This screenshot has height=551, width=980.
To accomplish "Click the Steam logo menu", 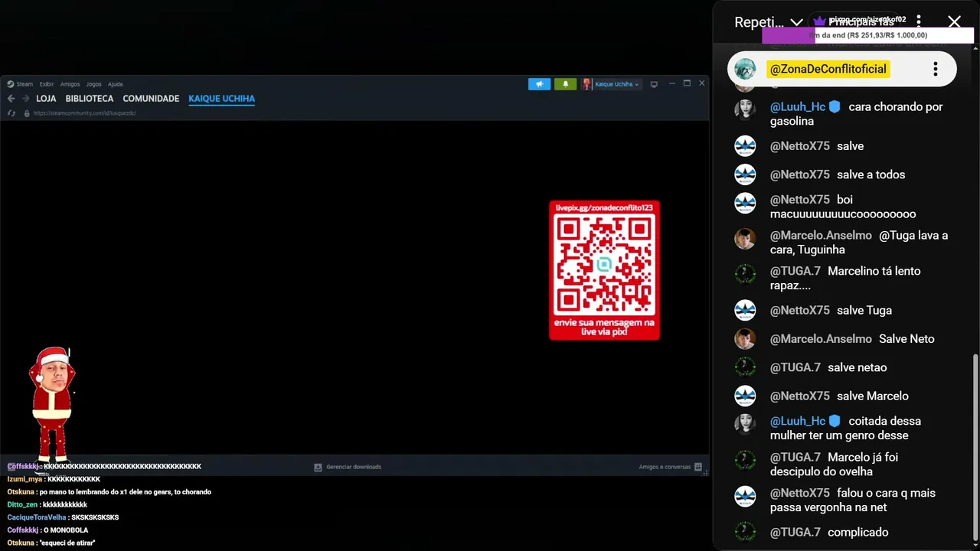I will pyautogui.click(x=20, y=84).
